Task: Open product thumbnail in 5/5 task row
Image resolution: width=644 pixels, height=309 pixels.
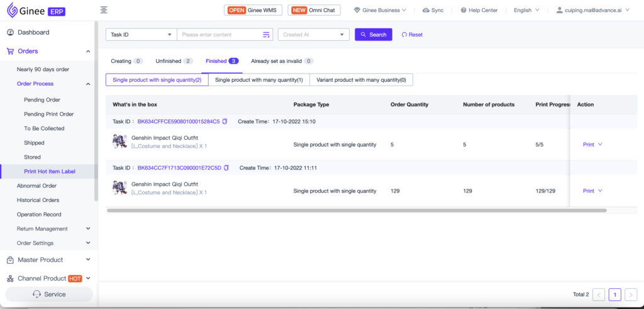Action: pos(119,141)
